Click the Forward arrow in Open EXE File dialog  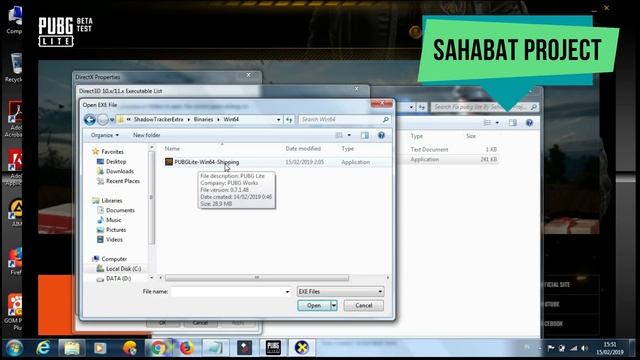pos(103,120)
